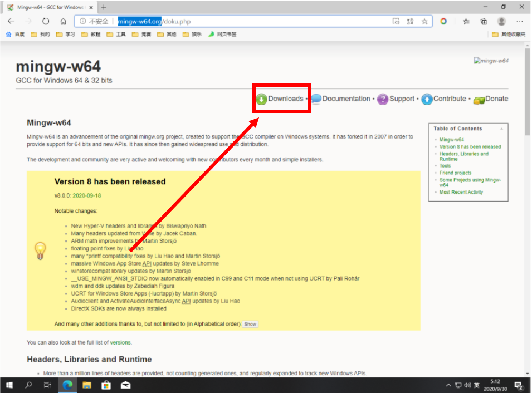Show the hidden additional contributors list
This screenshot has width=532, height=393.
pos(250,324)
